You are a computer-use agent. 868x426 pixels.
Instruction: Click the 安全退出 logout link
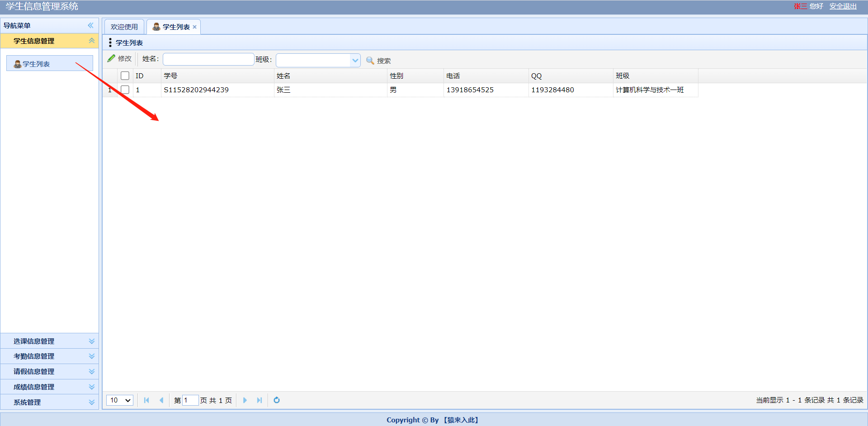click(x=843, y=6)
